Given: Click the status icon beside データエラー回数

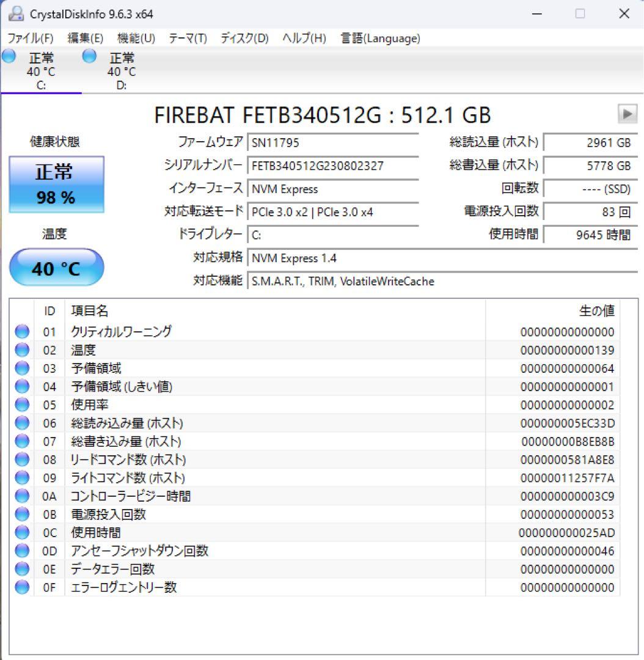Looking at the screenshot, I should click(22, 569).
